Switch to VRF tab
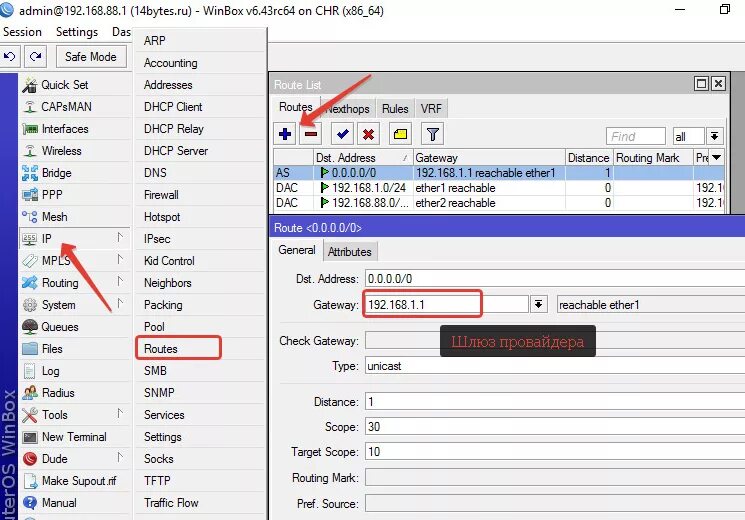This screenshot has width=745, height=520. [431, 109]
